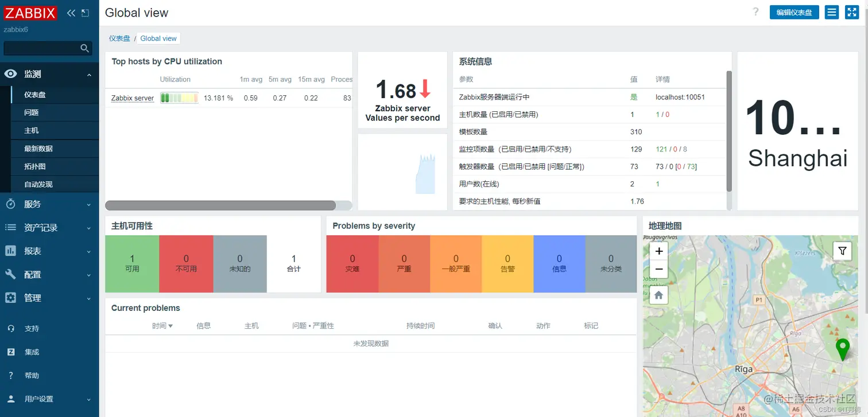This screenshot has width=868, height=417.
Task: Click the 系统信息 vertical scrollbar
Action: (x=729, y=131)
